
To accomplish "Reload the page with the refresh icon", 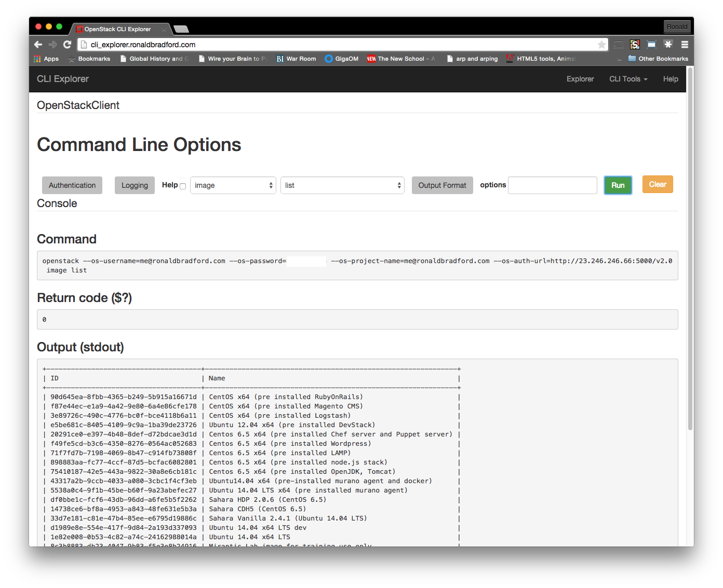I will 67,45.
